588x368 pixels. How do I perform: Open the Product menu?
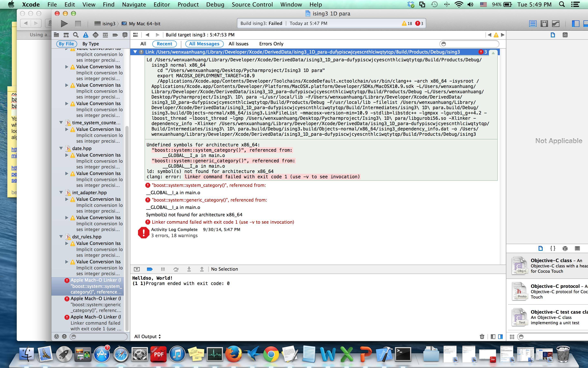pos(188,4)
